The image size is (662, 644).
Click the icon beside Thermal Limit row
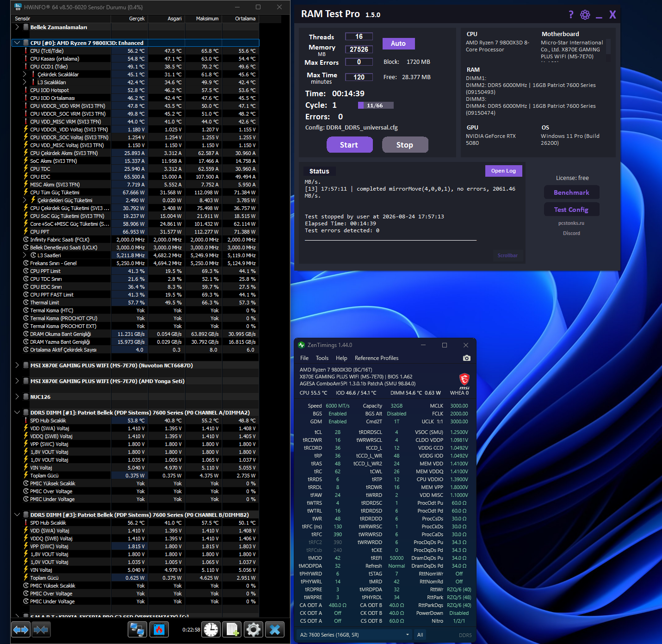pos(26,303)
